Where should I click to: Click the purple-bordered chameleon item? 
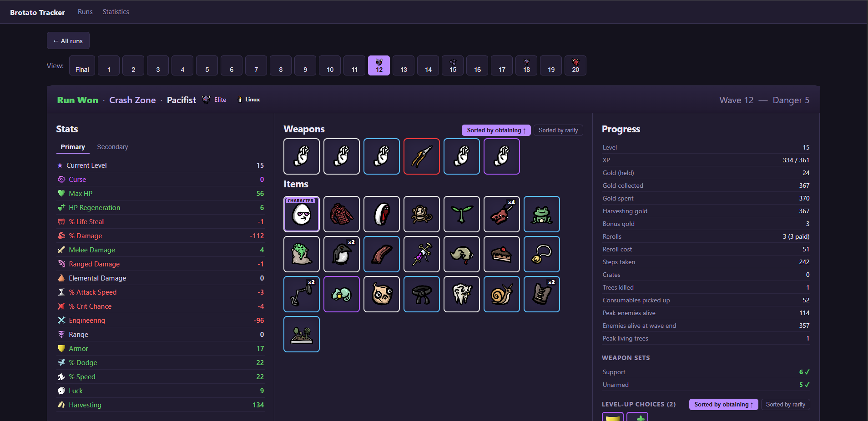point(342,294)
